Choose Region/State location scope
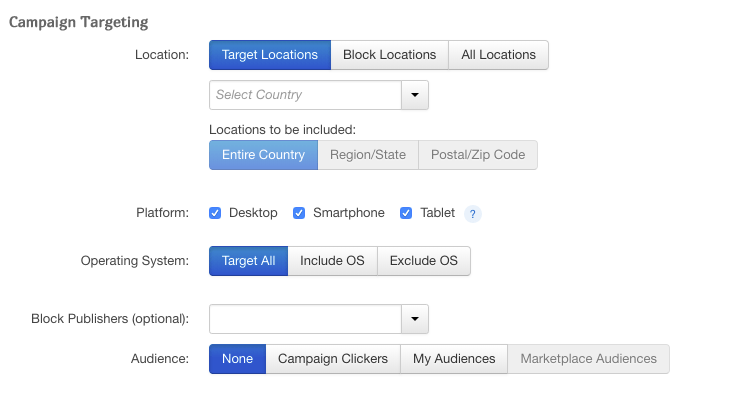 click(x=368, y=155)
